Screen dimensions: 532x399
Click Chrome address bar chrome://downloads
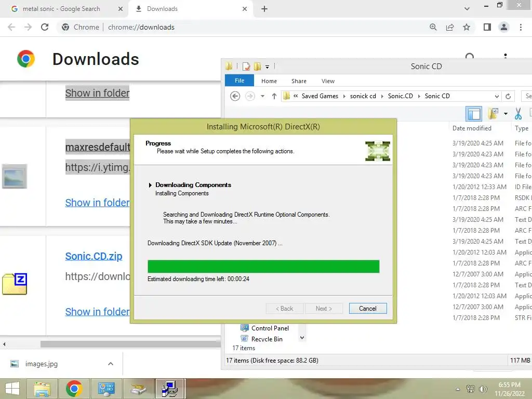point(141,27)
